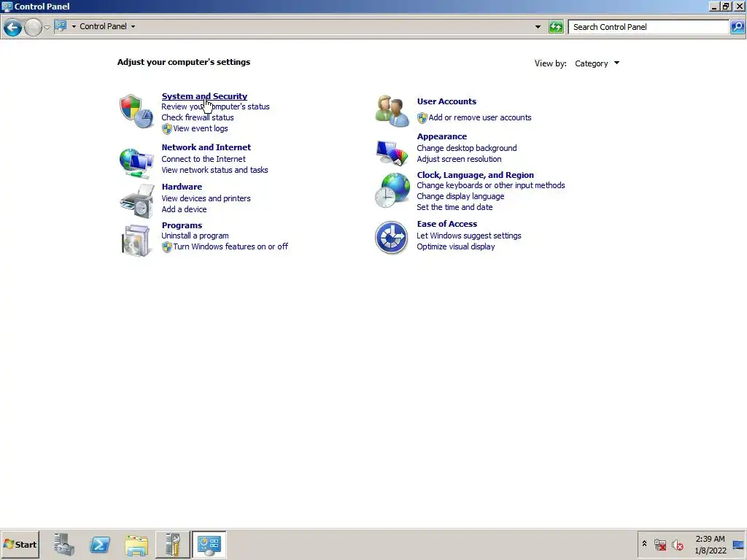Click Adjust screen resolution
Viewport: 747px width, 560px height.
(x=459, y=159)
